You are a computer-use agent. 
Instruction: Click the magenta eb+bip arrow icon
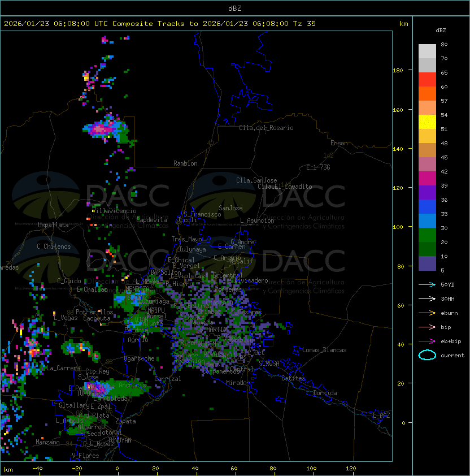pyautogui.click(x=427, y=341)
